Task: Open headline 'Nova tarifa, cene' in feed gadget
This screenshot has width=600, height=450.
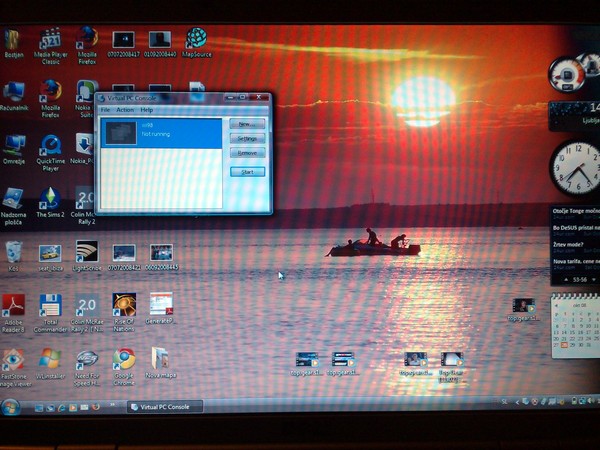Action: pos(576,261)
